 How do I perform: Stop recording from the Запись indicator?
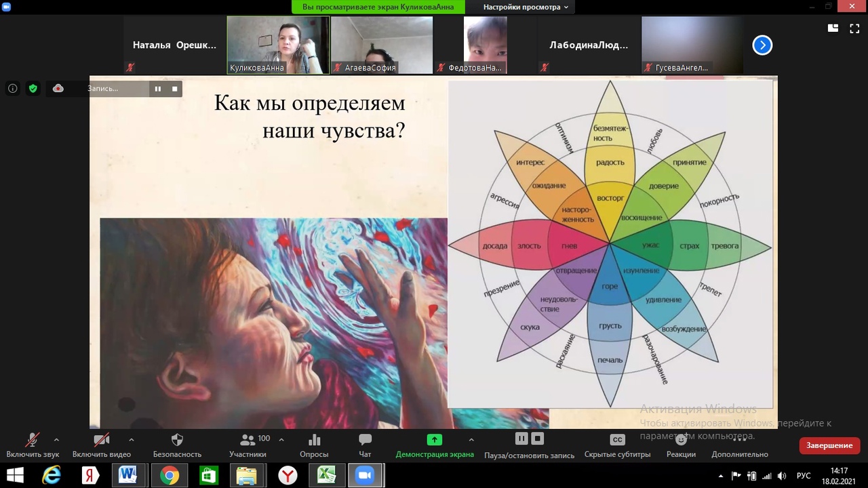(174, 89)
